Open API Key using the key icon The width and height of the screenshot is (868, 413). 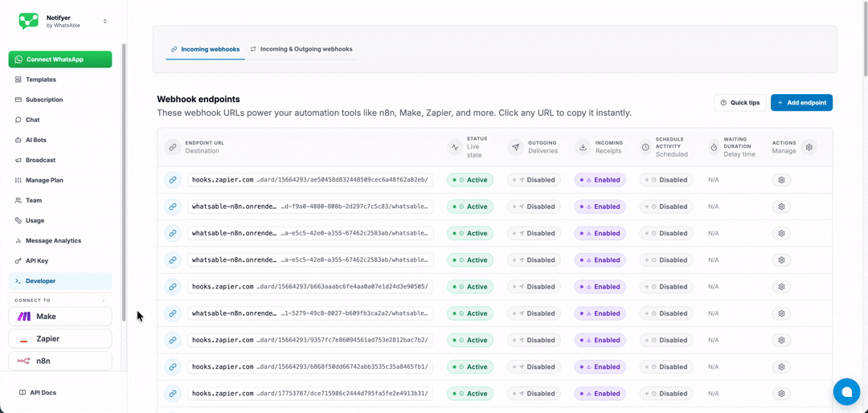[18, 261]
